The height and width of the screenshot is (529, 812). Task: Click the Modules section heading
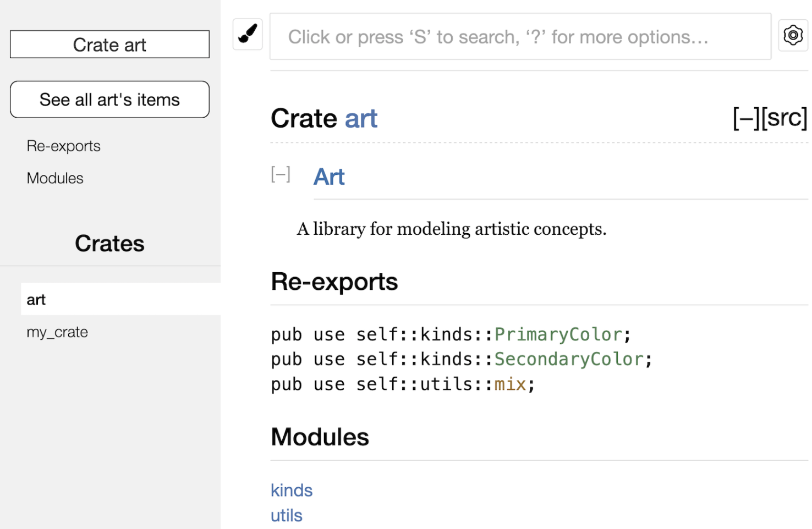click(x=320, y=437)
